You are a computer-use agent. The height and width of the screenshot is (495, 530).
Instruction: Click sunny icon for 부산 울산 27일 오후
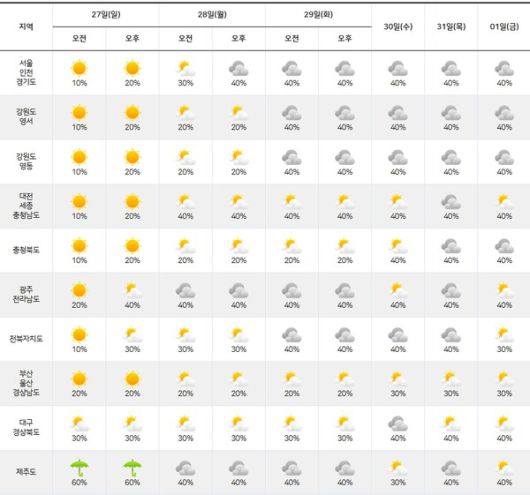click(132, 379)
